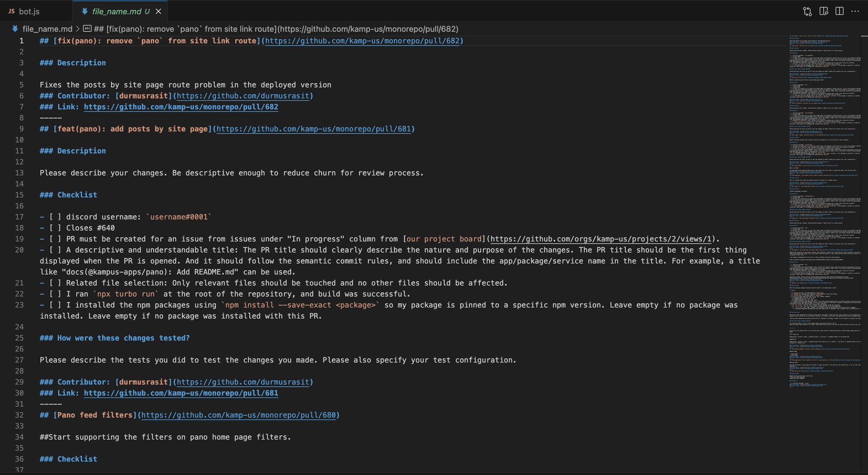
Task: Switch to the bot.js tab
Action: tap(36, 11)
